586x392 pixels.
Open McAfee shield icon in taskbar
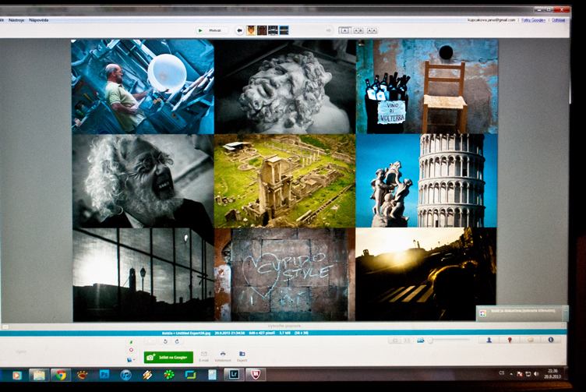tap(256, 374)
